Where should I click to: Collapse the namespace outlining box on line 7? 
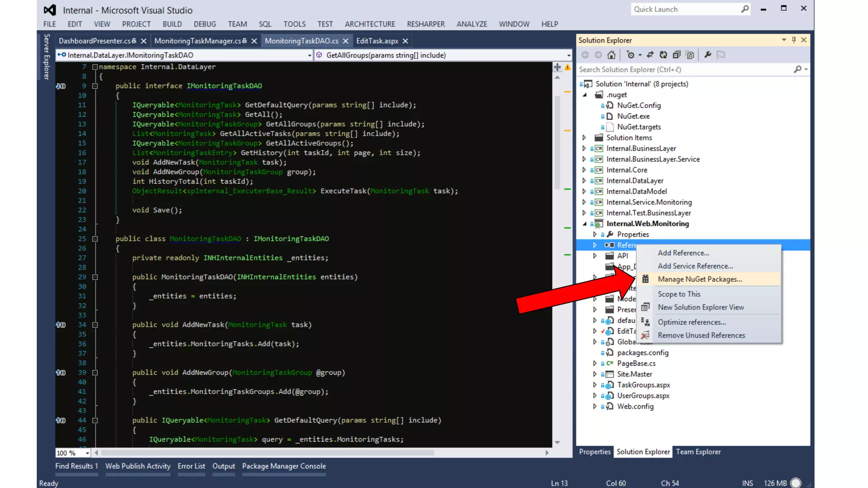[x=95, y=67]
